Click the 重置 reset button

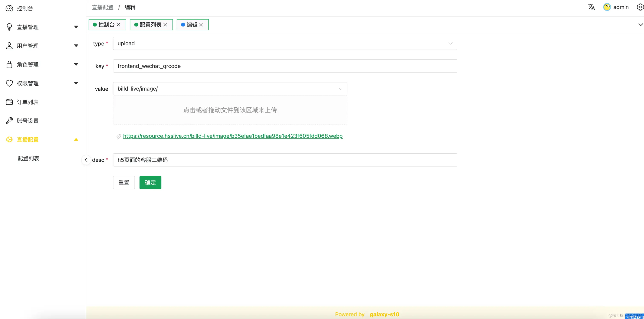pos(124,183)
